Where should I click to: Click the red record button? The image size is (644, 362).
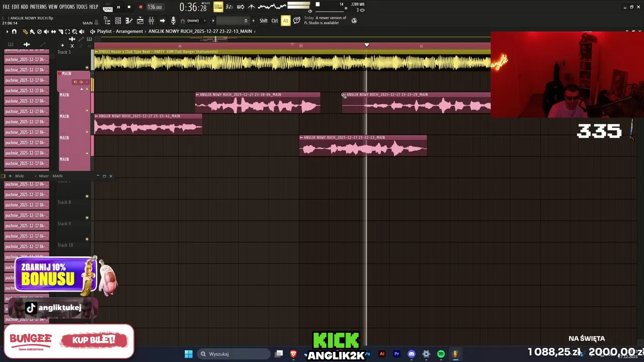(x=140, y=7)
